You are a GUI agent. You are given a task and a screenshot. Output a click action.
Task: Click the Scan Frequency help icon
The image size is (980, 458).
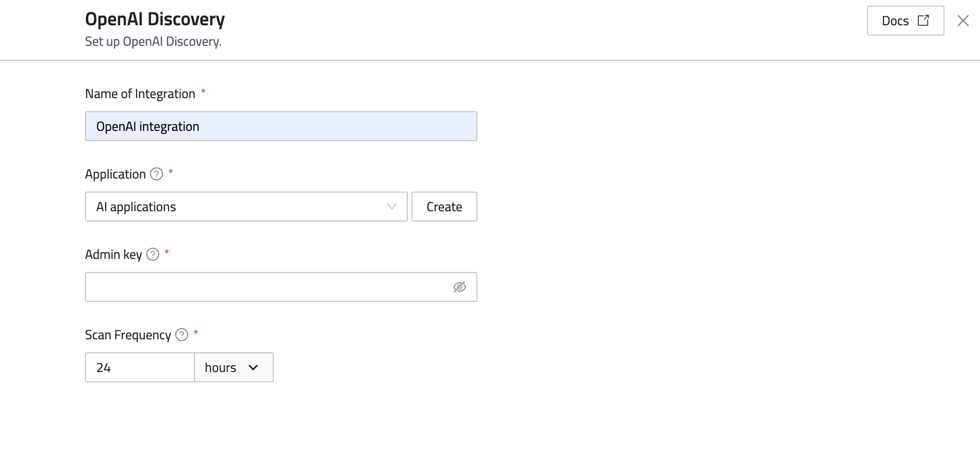(x=182, y=335)
